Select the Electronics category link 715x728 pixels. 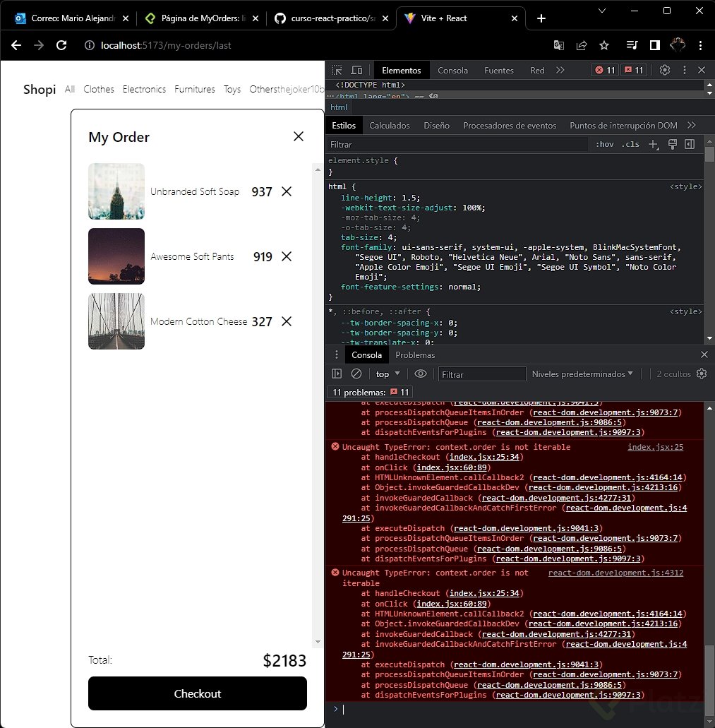[x=144, y=89]
